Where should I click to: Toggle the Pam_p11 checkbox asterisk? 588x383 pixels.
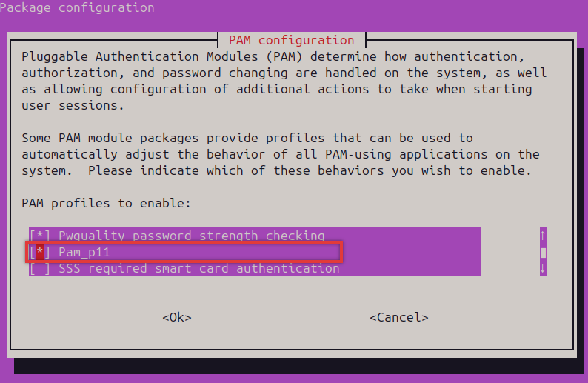40,252
